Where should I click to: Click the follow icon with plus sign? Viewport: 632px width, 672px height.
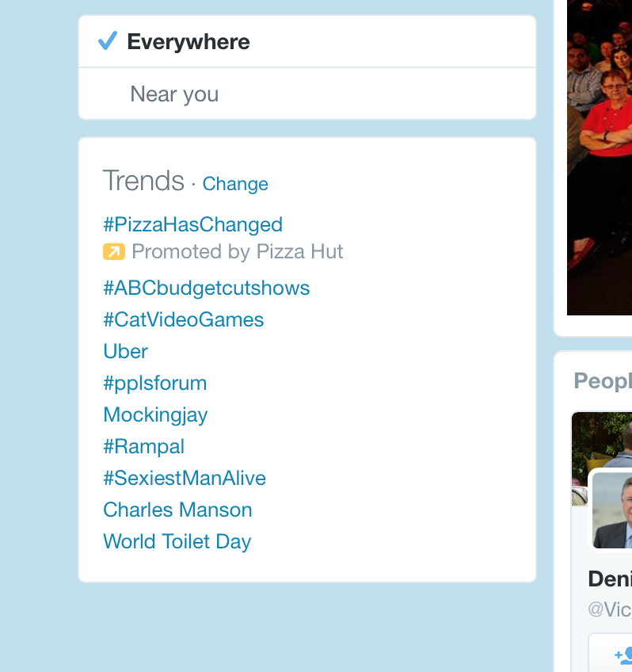(x=622, y=655)
